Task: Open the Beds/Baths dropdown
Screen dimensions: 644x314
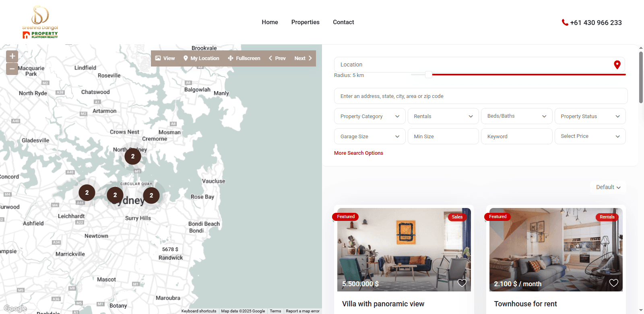Action: (516, 116)
